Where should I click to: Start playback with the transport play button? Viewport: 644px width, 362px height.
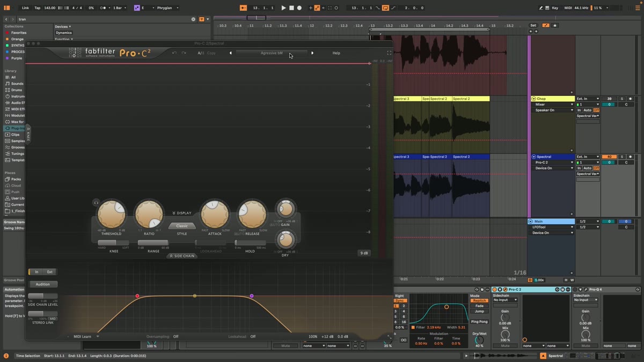(283, 8)
